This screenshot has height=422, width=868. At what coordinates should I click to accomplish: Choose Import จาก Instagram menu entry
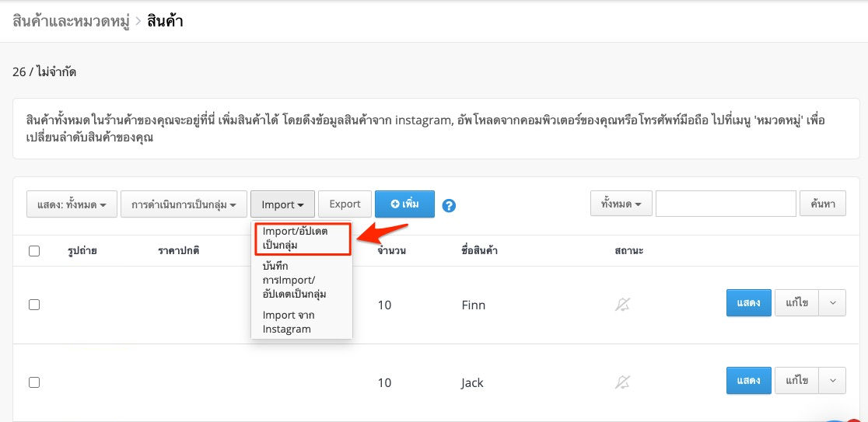coord(302,322)
